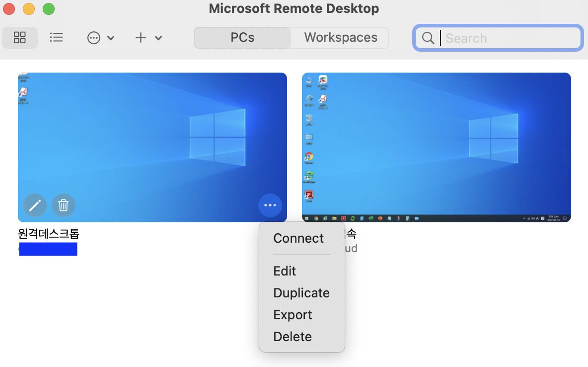Select the Workspaces tab
Image resolution: width=588 pixels, height=367 pixels.
tap(341, 38)
